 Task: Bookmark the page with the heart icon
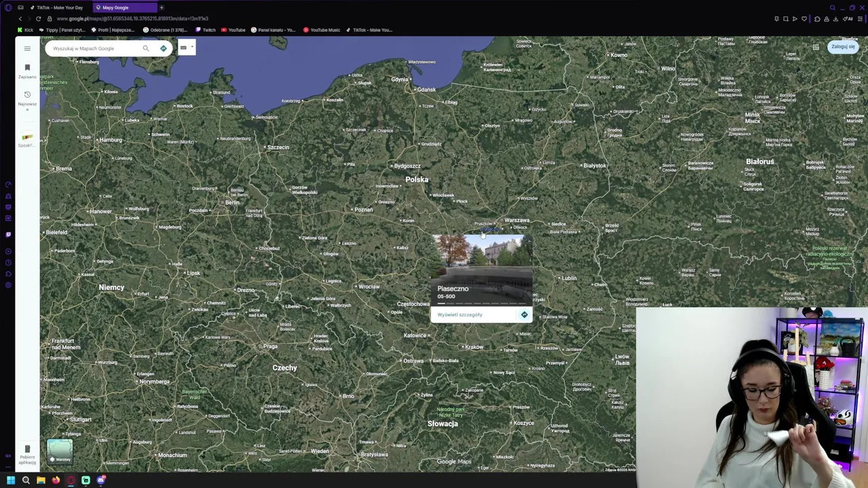[x=804, y=19]
